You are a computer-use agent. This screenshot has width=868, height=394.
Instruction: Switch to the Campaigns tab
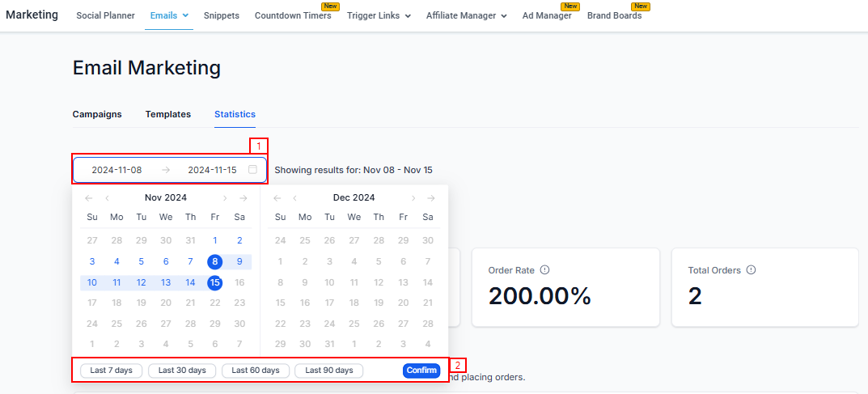click(97, 114)
